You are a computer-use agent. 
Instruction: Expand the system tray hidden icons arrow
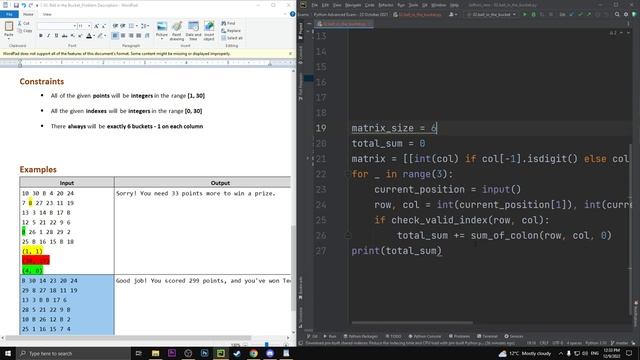(561, 353)
